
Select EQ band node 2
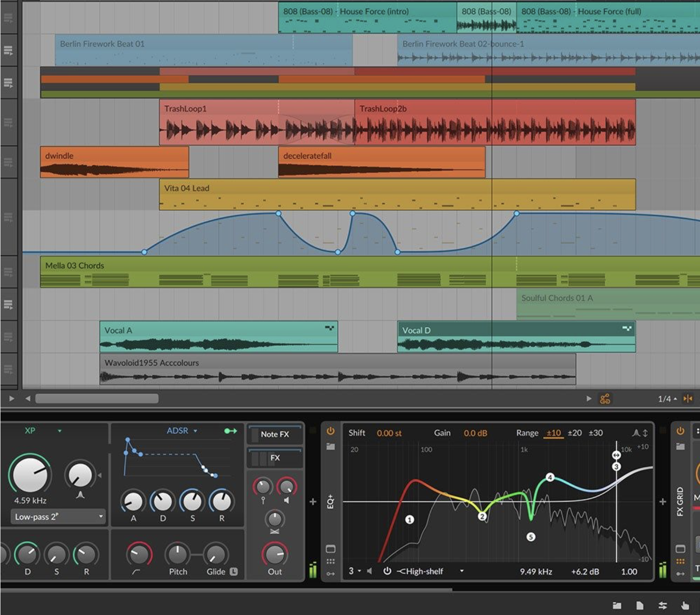(482, 516)
